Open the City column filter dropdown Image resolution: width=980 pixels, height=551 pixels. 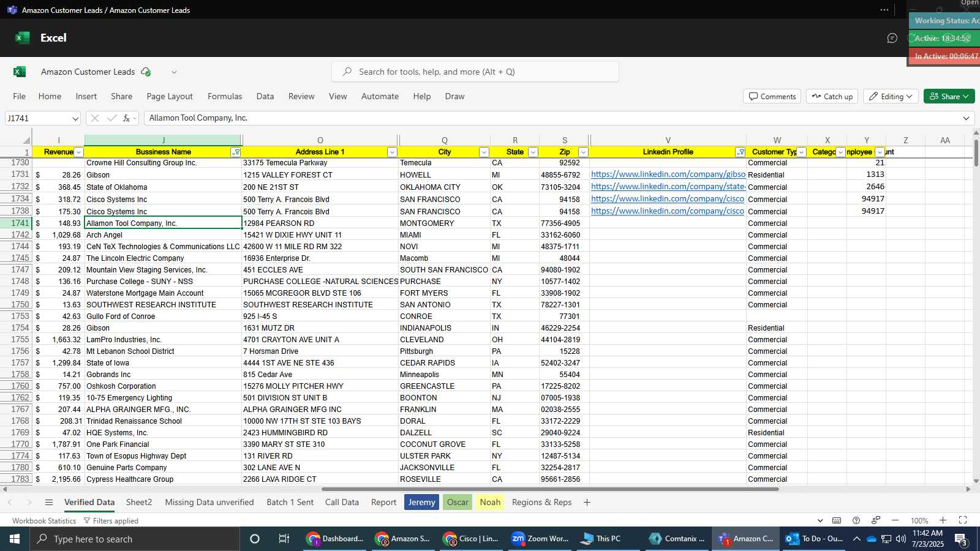click(484, 152)
